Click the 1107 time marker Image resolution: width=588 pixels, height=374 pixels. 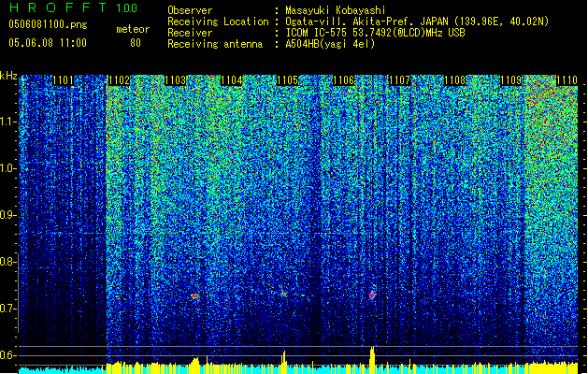point(400,80)
